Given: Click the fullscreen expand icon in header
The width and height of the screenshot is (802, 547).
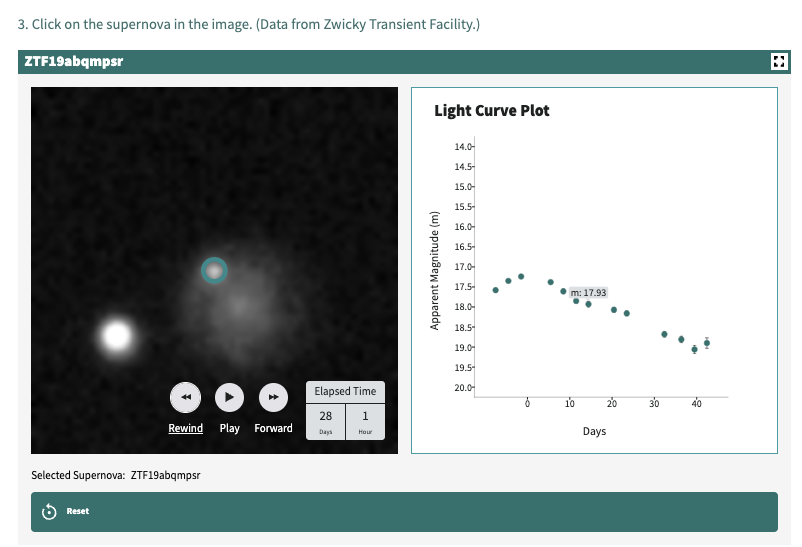Looking at the screenshot, I should point(778,61).
